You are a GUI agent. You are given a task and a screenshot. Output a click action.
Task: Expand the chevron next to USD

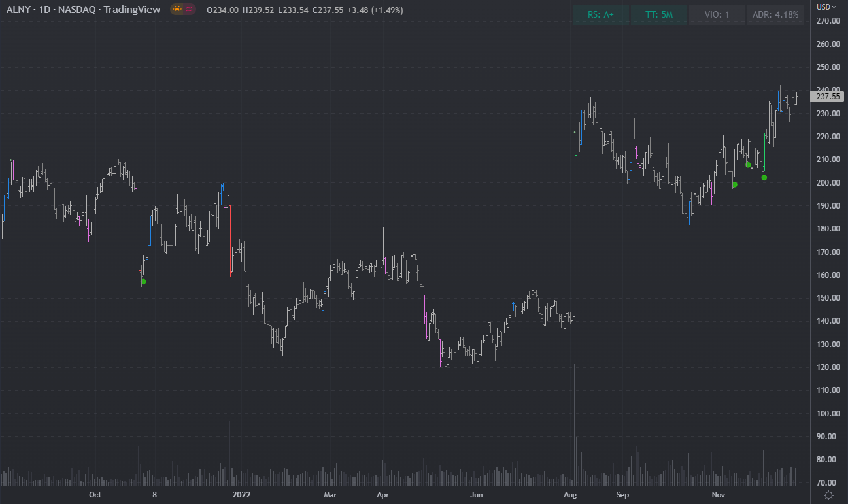coord(836,6)
